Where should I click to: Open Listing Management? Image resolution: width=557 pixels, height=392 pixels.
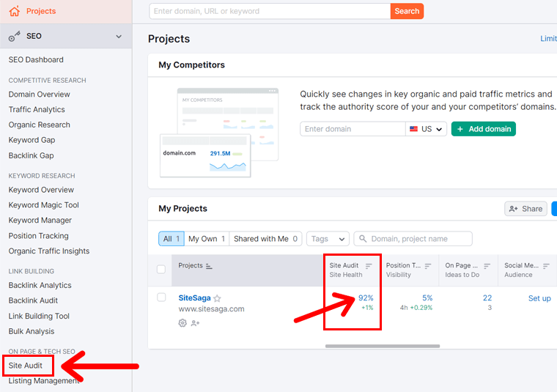(x=44, y=380)
